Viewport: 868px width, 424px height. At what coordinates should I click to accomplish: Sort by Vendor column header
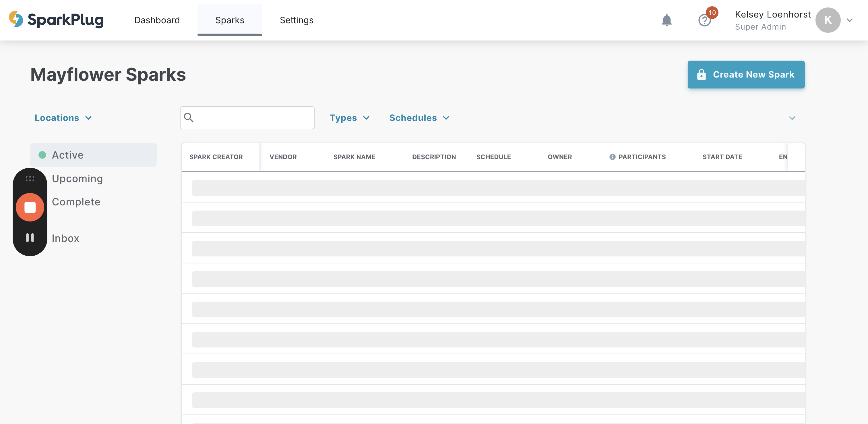[x=283, y=157]
